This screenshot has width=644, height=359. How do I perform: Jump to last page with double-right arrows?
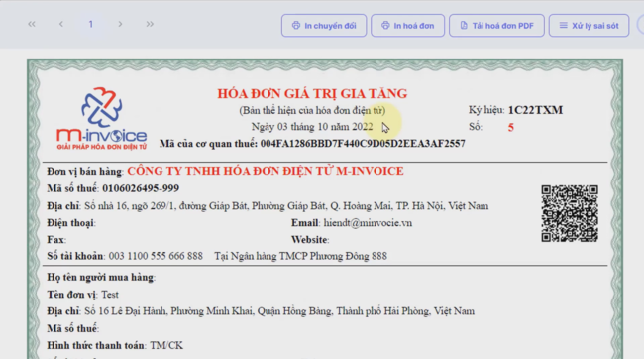tap(150, 24)
